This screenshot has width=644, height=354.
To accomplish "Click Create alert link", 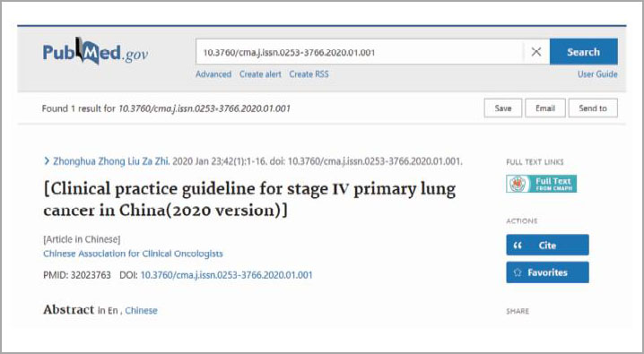I will coord(260,74).
